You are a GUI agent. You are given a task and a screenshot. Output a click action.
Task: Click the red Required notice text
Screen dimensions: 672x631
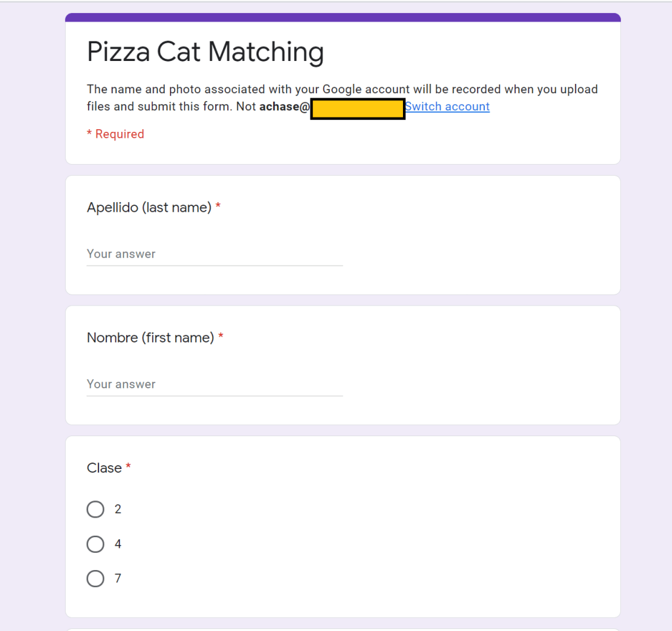point(115,134)
